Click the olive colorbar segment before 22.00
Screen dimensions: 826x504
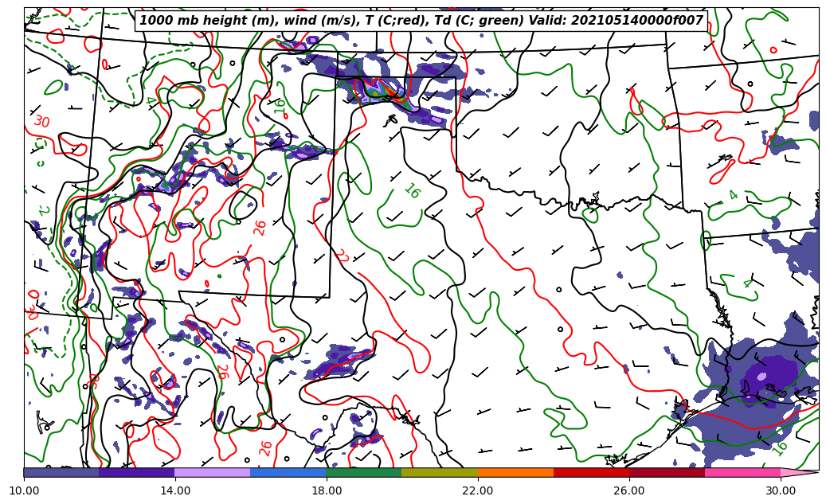pyautogui.click(x=440, y=472)
